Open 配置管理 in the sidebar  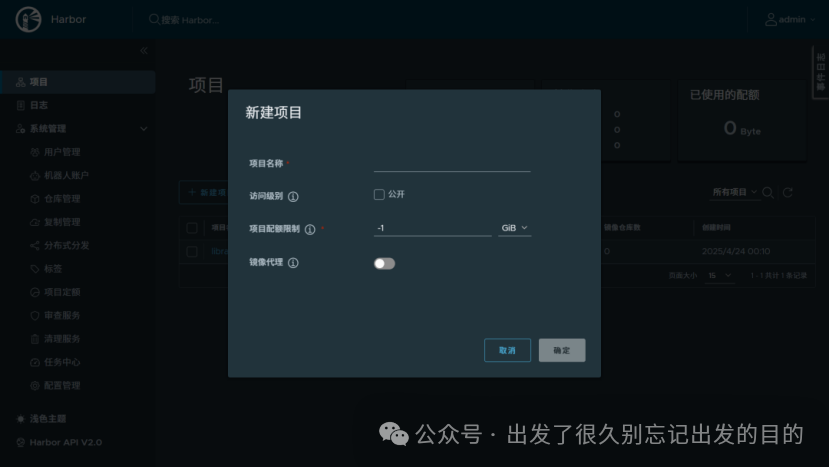coord(62,385)
